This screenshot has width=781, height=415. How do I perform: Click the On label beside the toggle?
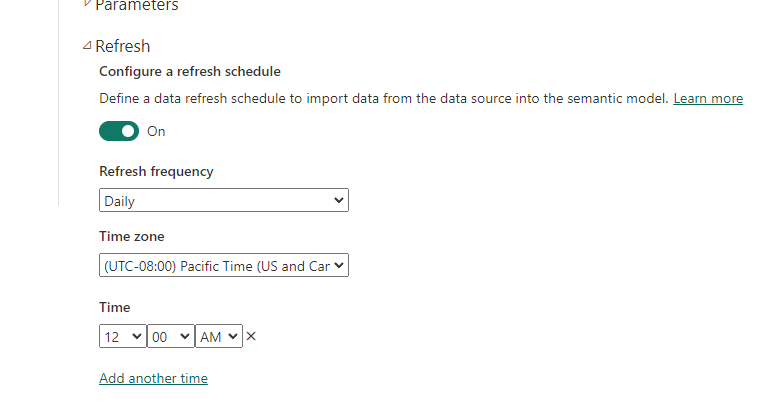coord(156,132)
